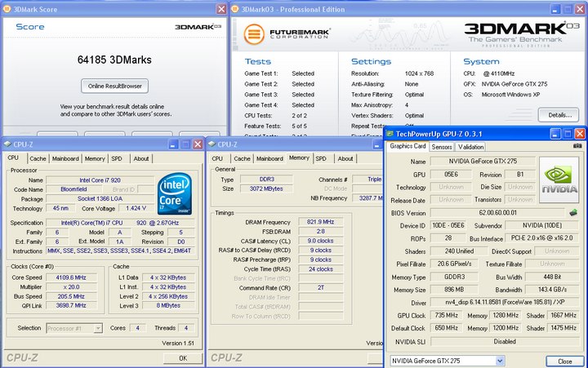The width and height of the screenshot is (588, 368).
Task: Click the title icon of the CPU-Z Memory window
Action: coord(212,144)
